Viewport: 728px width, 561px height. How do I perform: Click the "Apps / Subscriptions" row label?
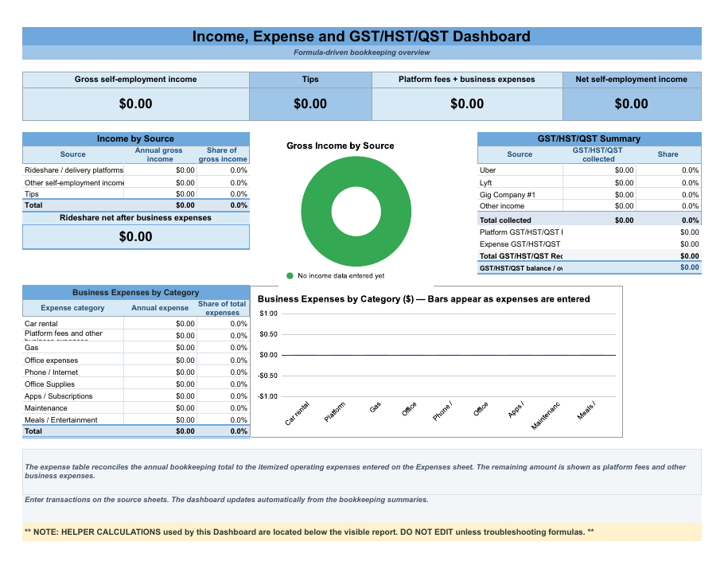coord(59,396)
